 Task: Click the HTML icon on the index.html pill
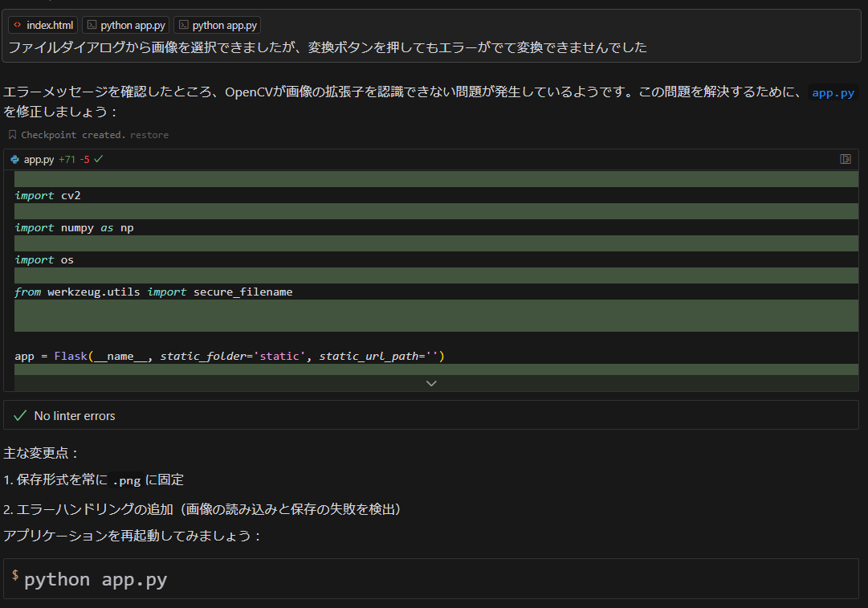point(17,24)
